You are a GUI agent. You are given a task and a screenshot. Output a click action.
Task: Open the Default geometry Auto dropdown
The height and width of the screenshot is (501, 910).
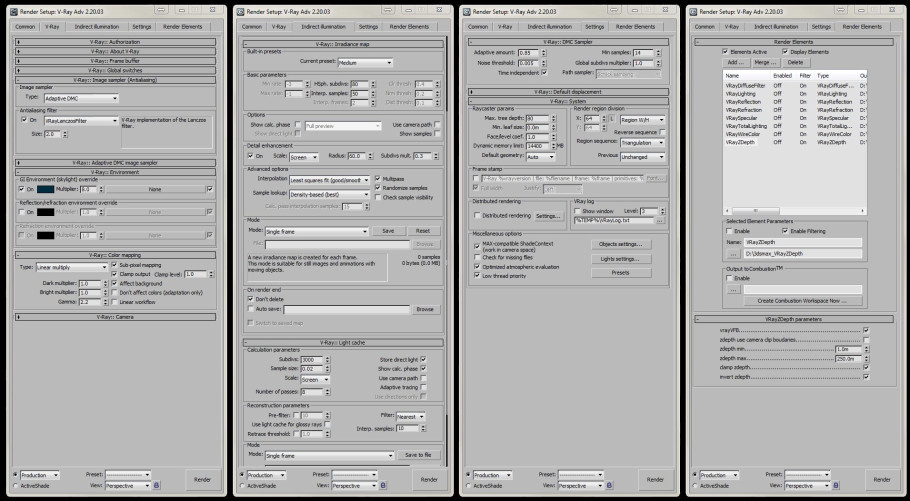tap(540, 157)
